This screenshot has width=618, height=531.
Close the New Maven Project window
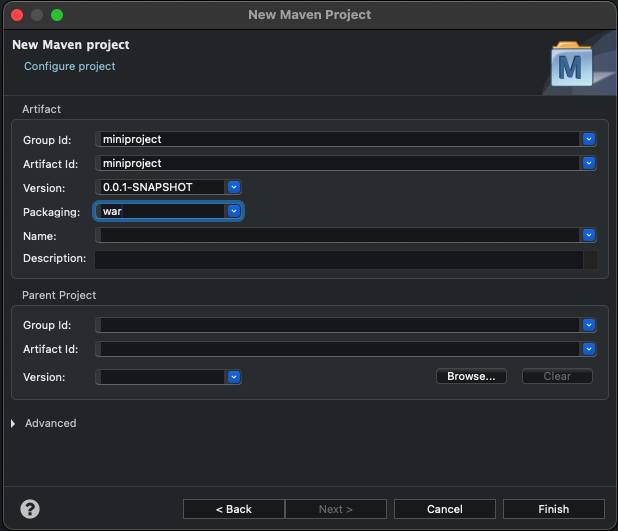17,15
